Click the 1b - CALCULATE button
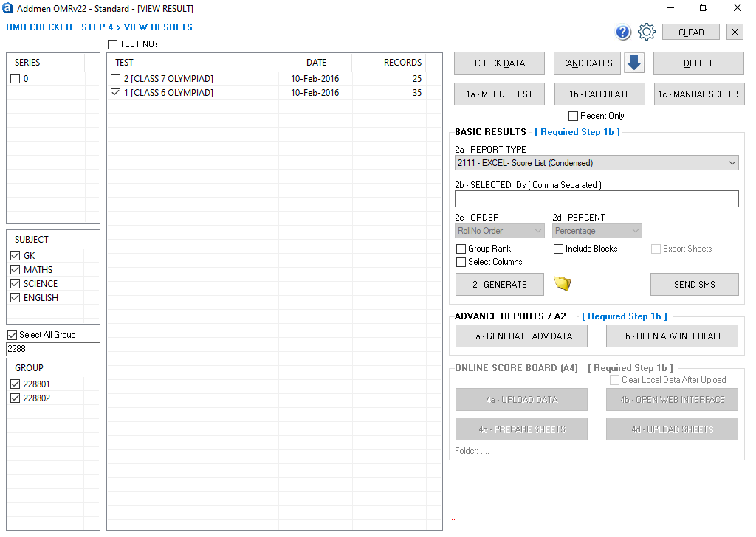Viewport: 756px width, 537px height. point(599,94)
